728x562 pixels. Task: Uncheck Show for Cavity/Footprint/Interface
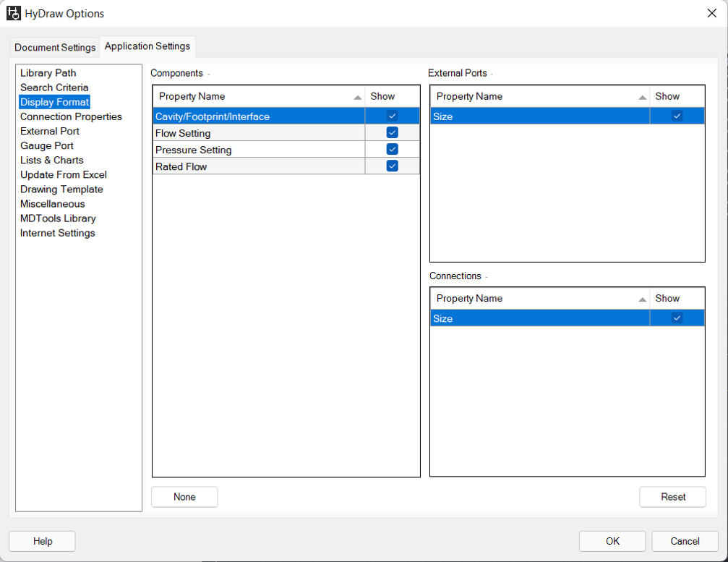coord(391,115)
